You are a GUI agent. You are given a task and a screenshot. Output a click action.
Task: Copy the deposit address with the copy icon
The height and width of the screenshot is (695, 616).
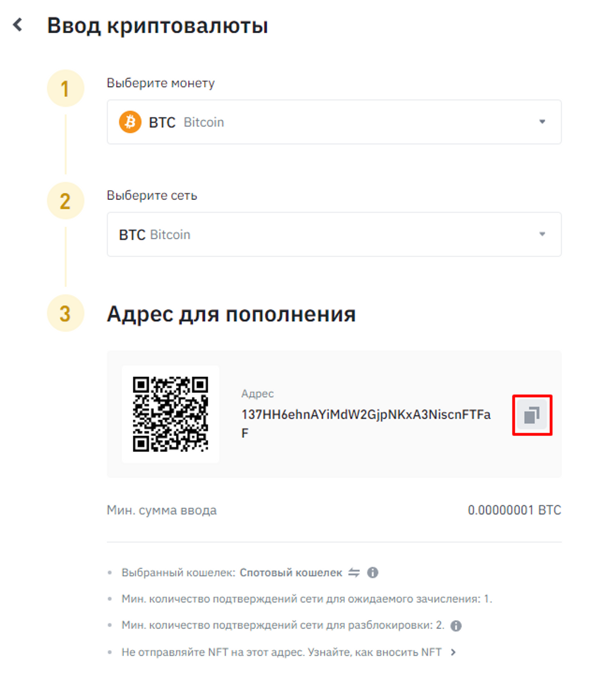532,415
